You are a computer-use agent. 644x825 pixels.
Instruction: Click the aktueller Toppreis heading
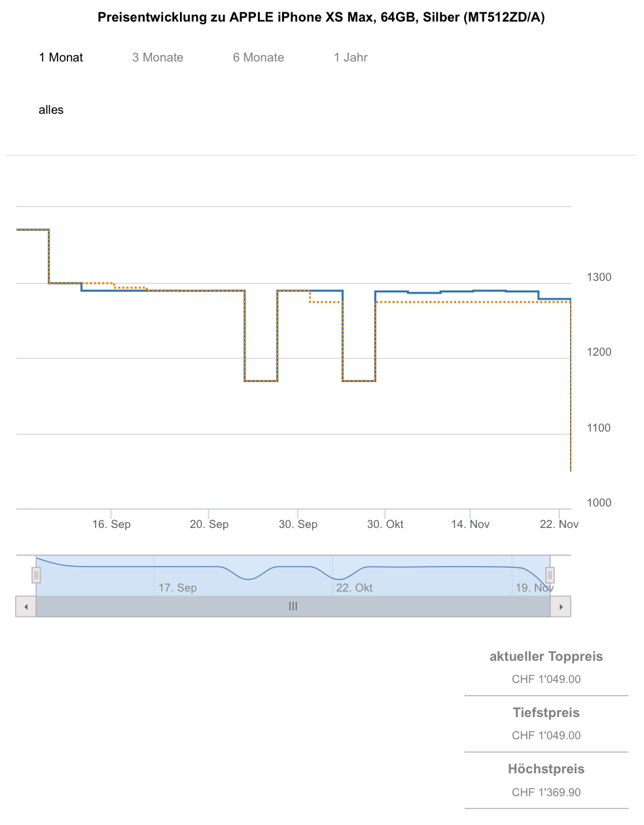tap(546, 656)
